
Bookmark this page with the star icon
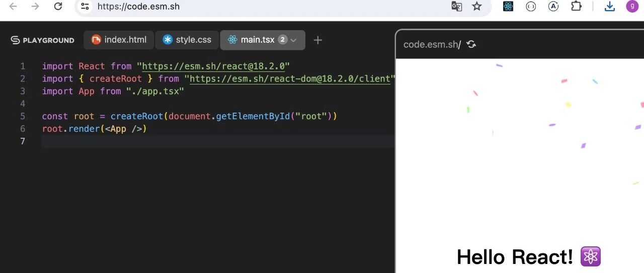pyautogui.click(x=477, y=7)
